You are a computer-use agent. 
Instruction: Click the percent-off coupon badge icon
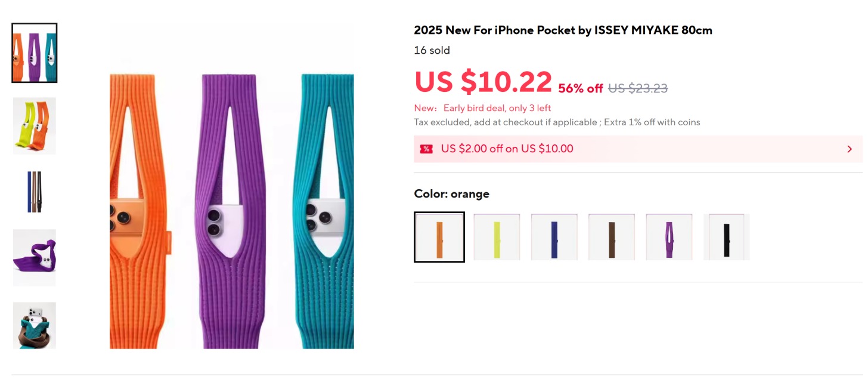click(x=425, y=149)
